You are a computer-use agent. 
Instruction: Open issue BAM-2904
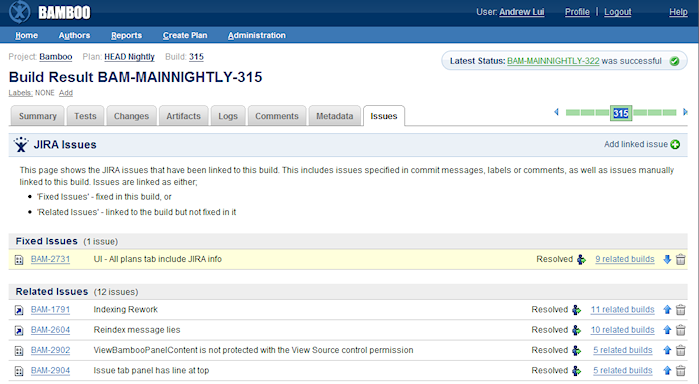point(50,371)
